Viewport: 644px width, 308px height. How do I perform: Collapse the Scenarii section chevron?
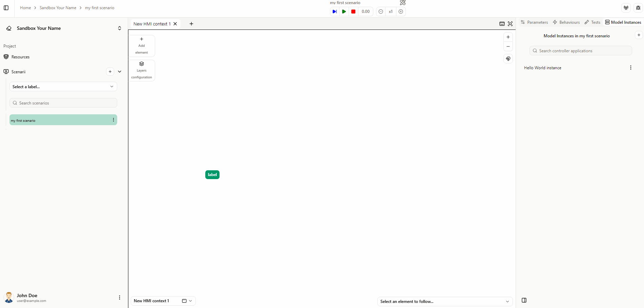pos(120,72)
